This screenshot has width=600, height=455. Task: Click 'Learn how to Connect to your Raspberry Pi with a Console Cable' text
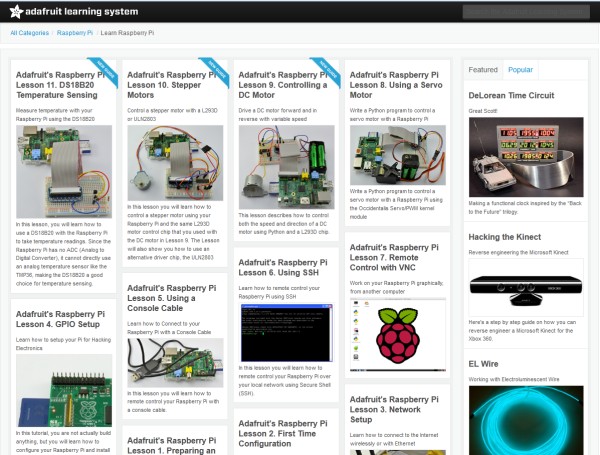point(169,328)
